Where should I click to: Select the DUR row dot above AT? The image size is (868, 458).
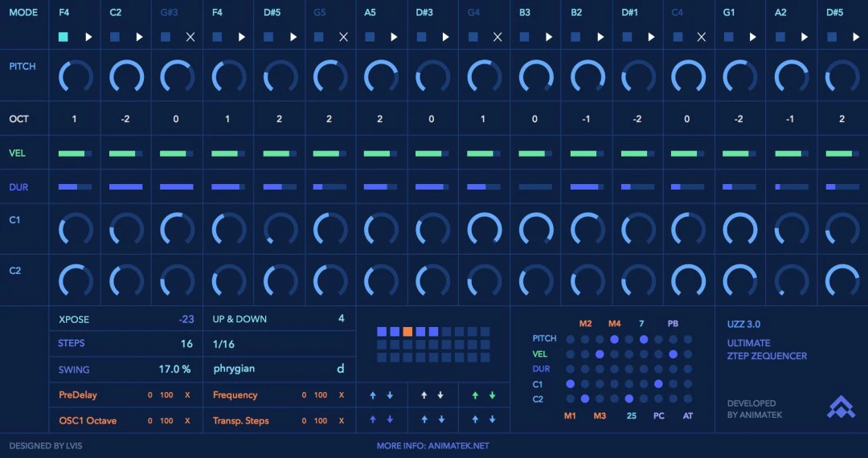pos(688,369)
